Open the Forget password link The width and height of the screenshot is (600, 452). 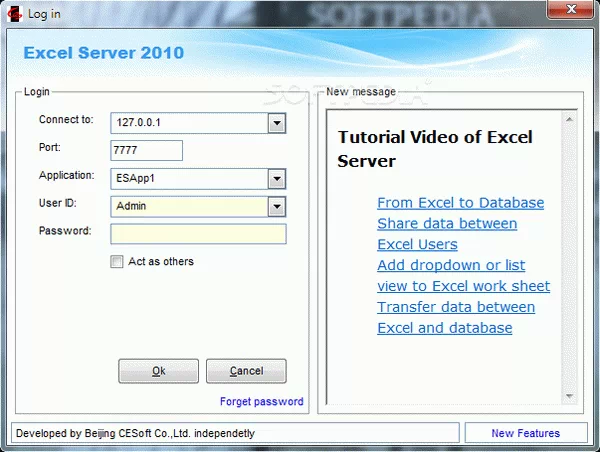click(262, 401)
